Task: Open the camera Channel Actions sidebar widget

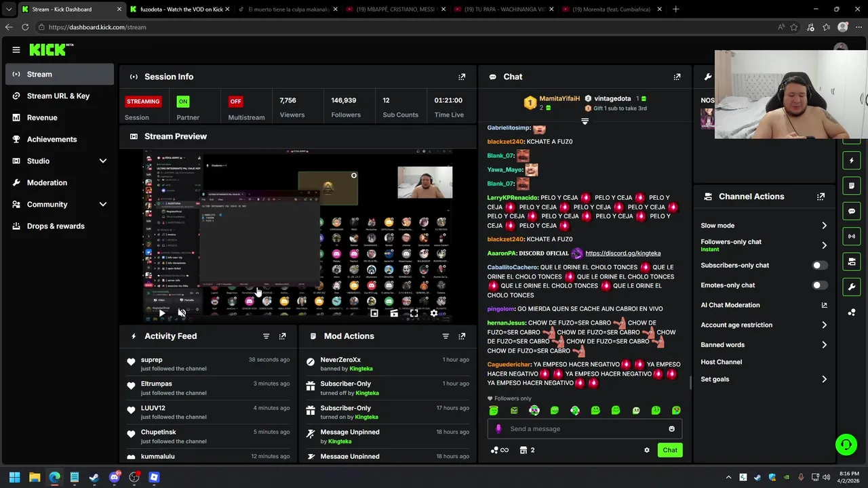Action: [x=852, y=262]
